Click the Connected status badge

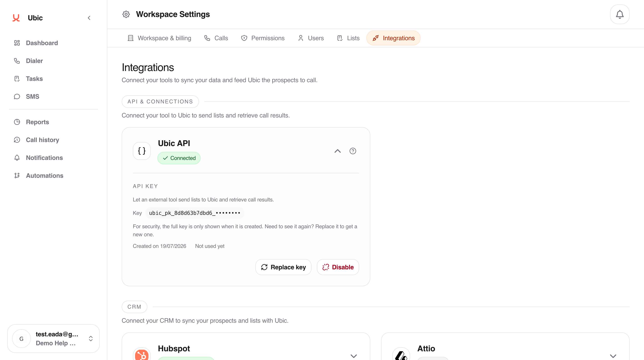(x=179, y=158)
